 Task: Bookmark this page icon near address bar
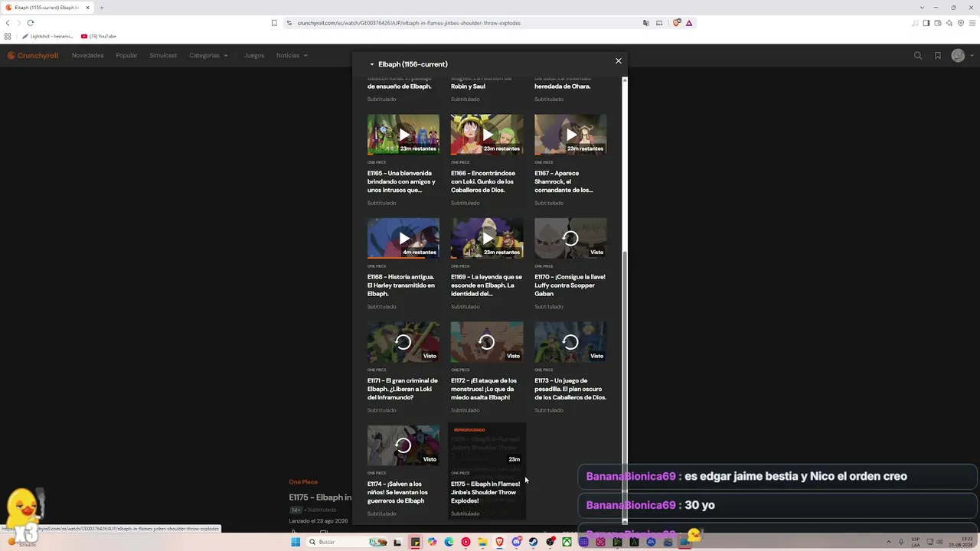pos(274,23)
